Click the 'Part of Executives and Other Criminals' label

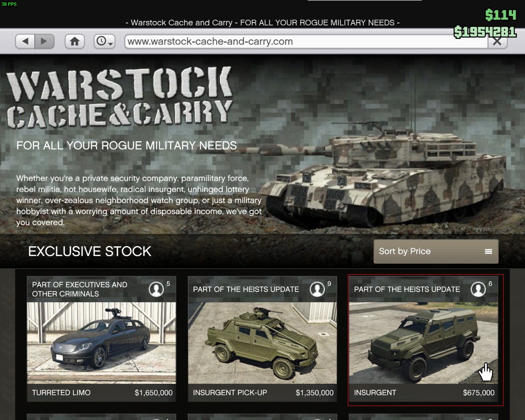(x=80, y=289)
